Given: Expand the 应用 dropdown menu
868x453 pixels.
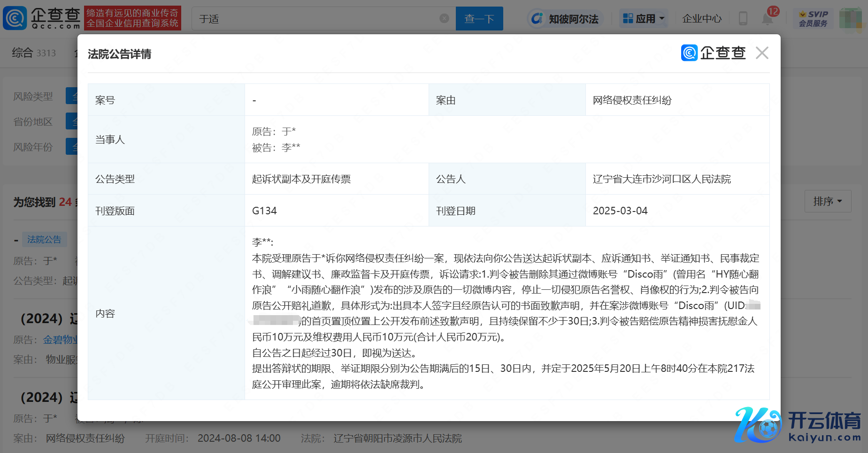Looking at the screenshot, I should pos(644,19).
